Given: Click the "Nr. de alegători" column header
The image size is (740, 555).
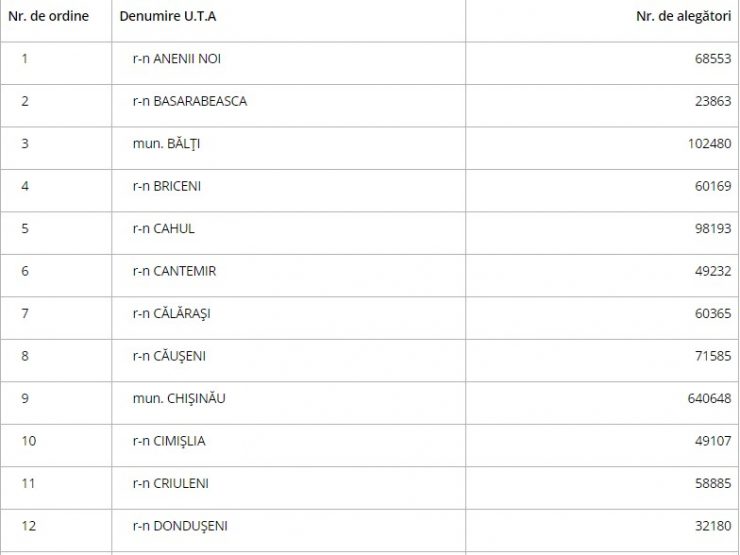Looking at the screenshot, I should coord(683,17).
